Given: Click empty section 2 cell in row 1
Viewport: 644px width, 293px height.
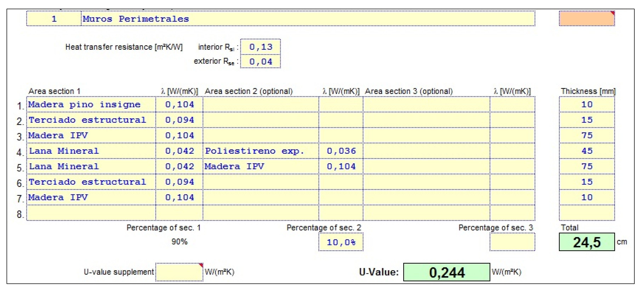Looking at the screenshot, I should pos(261,104).
